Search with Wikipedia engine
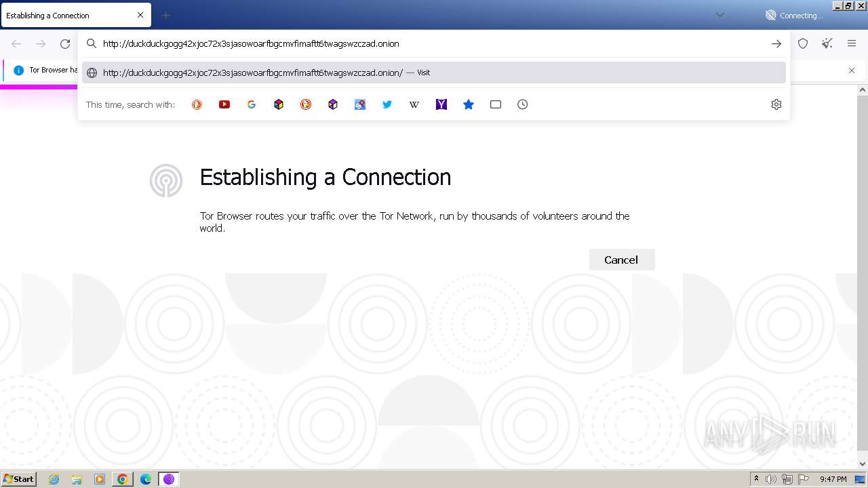The width and height of the screenshot is (868, 488). pyautogui.click(x=414, y=104)
